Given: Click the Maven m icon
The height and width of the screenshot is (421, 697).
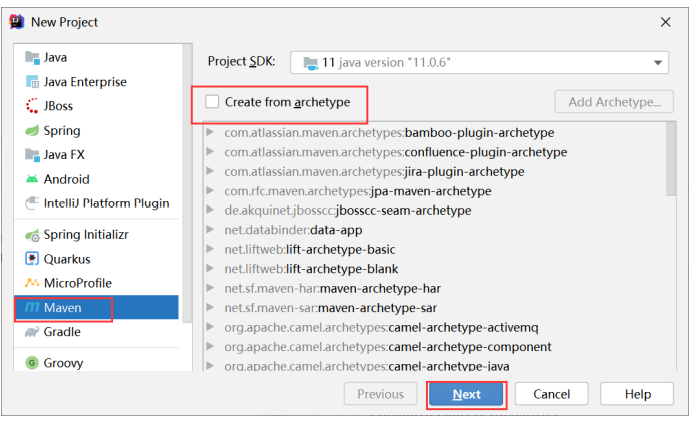Looking at the screenshot, I should pos(32,307).
